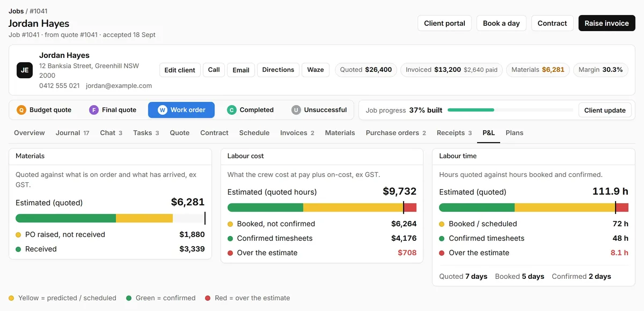Image resolution: width=644 pixels, height=311 pixels.
Task: Mark the job as Unsuccessful
Action: coord(319,110)
